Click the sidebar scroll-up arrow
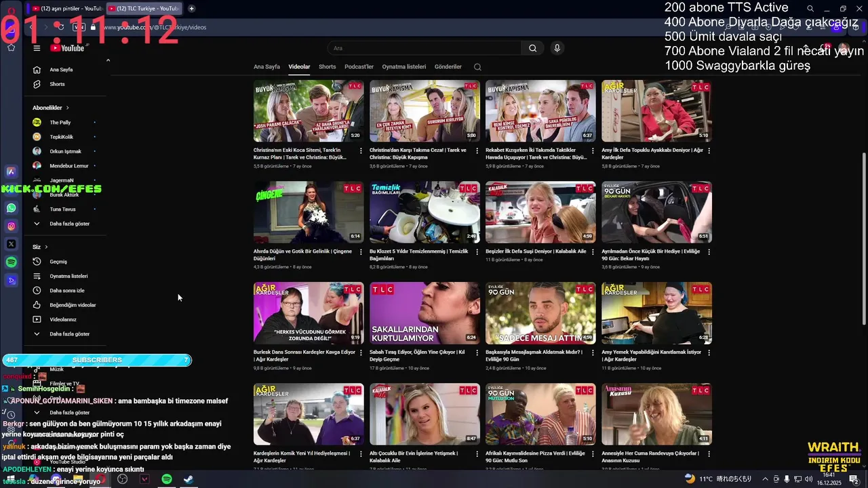The height and width of the screenshot is (488, 868). click(108, 60)
